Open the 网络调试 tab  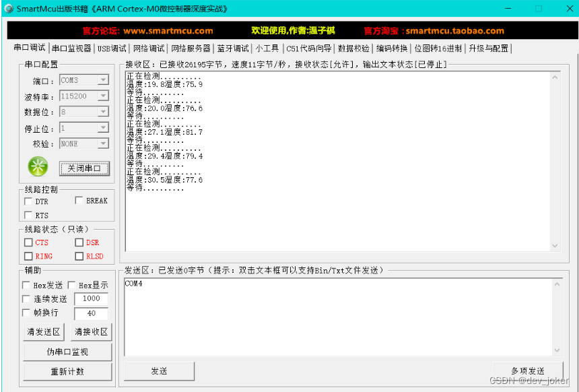click(149, 48)
